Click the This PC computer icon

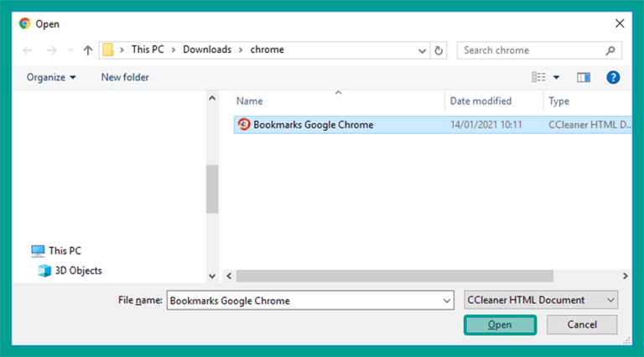(38, 251)
